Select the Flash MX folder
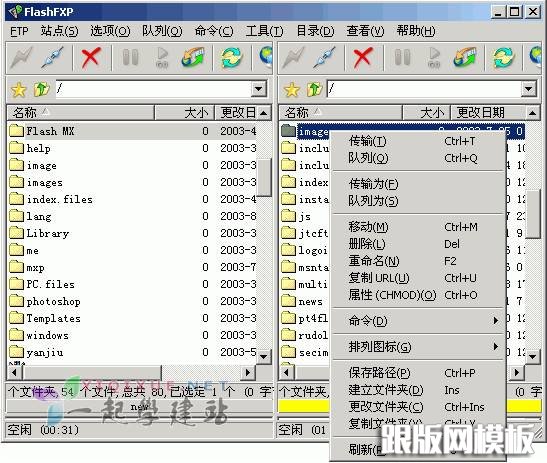The width and height of the screenshot is (547, 463). pyautogui.click(x=133, y=131)
